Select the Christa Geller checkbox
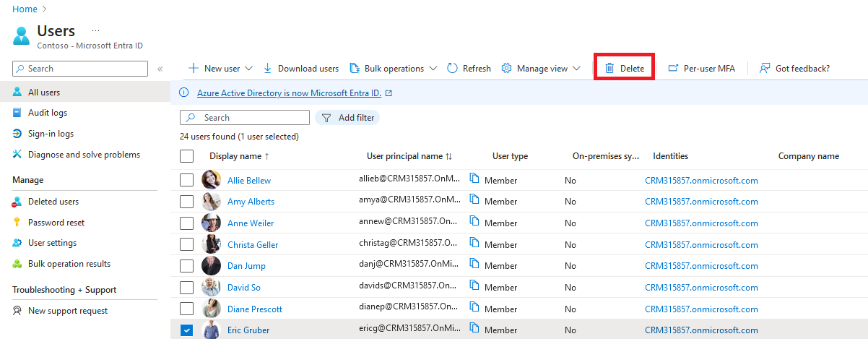Image resolution: width=868 pixels, height=339 pixels. 186,244
